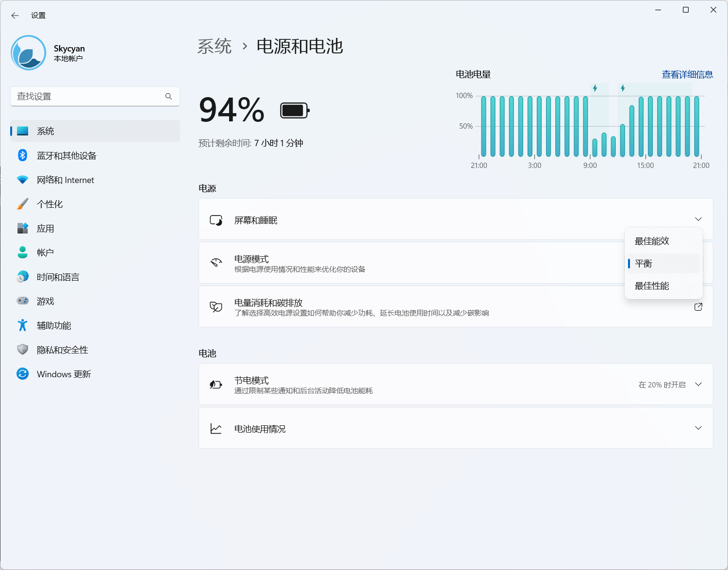Click the 隐私和安全性 shield icon
The height and width of the screenshot is (570, 728).
pyautogui.click(x=23, y=350)
